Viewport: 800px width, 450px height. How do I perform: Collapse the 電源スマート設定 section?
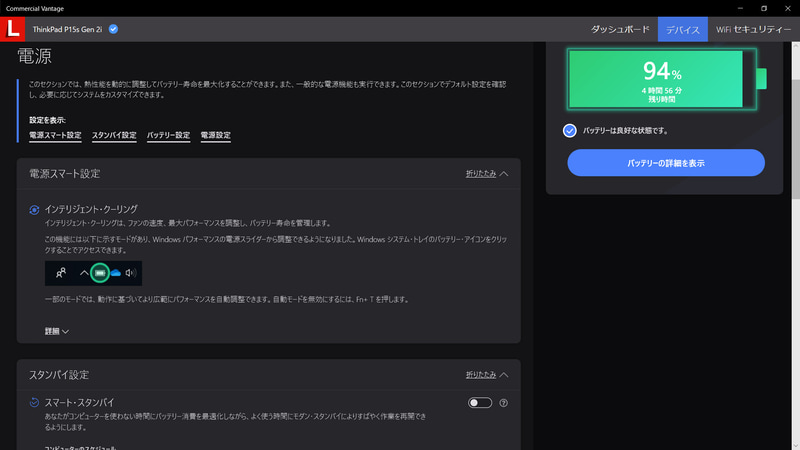(487, 174)
